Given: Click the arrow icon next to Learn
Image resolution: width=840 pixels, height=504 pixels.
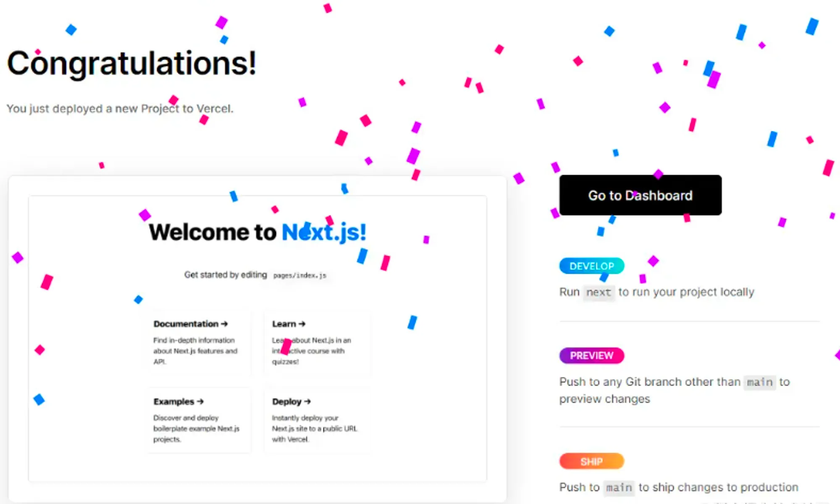Looking at the screenshot, I should pyautogui.click(x=302, y=324).
